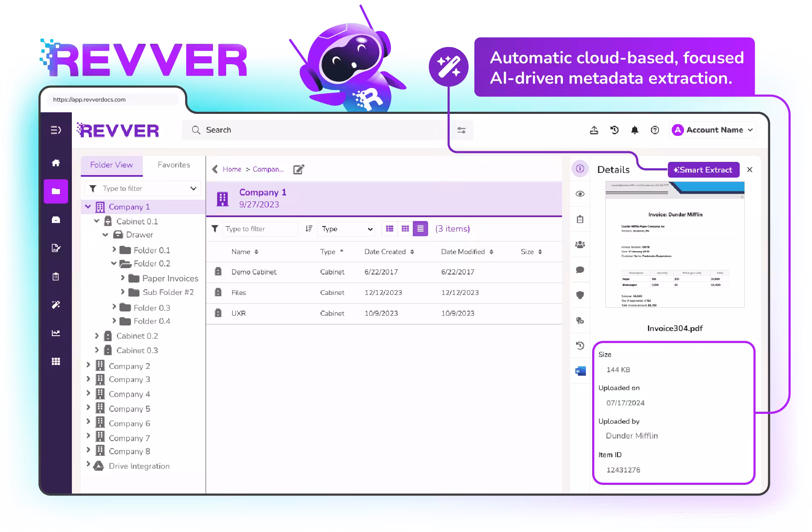
Task: Open the security shield icon in details rail
Action: click(x=580, y=295)
